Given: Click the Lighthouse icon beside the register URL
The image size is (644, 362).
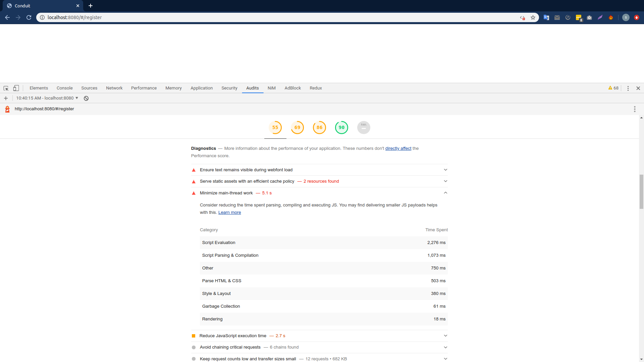Looking at the screenshot, I should [7, 109].
